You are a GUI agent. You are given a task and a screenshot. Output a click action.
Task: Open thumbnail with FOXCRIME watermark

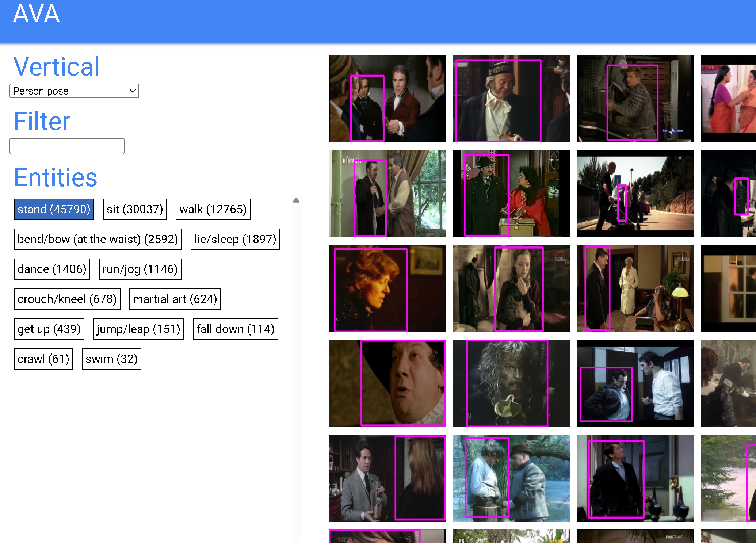click(x=635, y=536)
